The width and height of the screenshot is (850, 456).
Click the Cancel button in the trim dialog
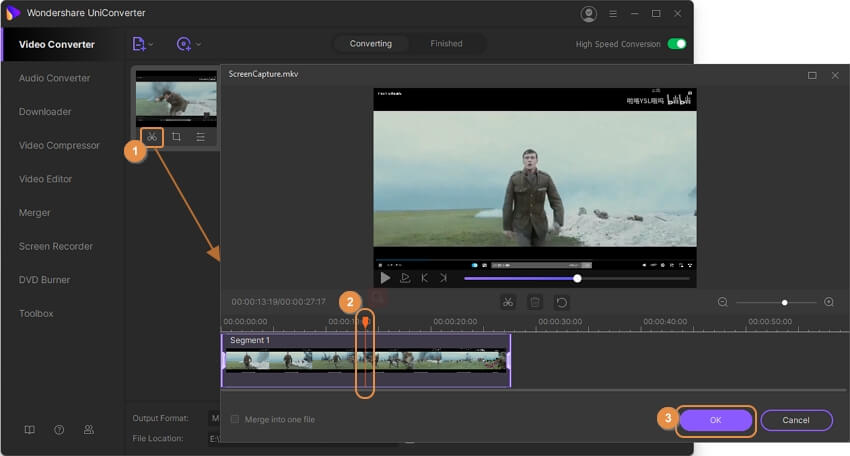pyautogui.click(x=796, y=420)
